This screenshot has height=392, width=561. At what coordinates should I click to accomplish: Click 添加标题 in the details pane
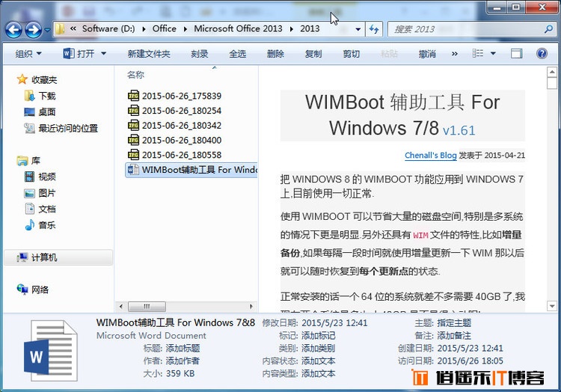click(183, 348)
